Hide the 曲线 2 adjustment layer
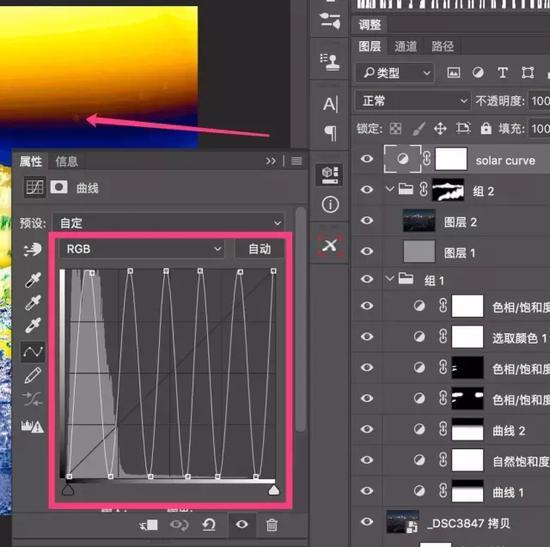This screenshot has width=550, height=547. click(x=367, y=429)
